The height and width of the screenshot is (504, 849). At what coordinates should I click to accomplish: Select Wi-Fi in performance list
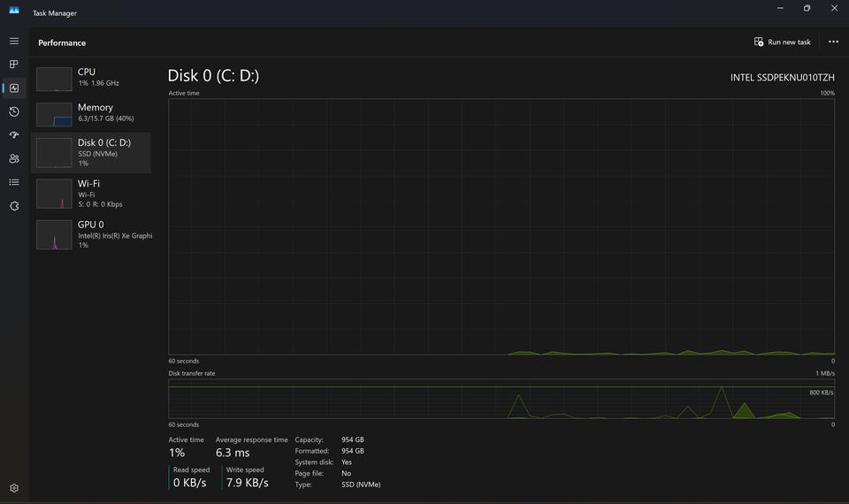(91, 194)
